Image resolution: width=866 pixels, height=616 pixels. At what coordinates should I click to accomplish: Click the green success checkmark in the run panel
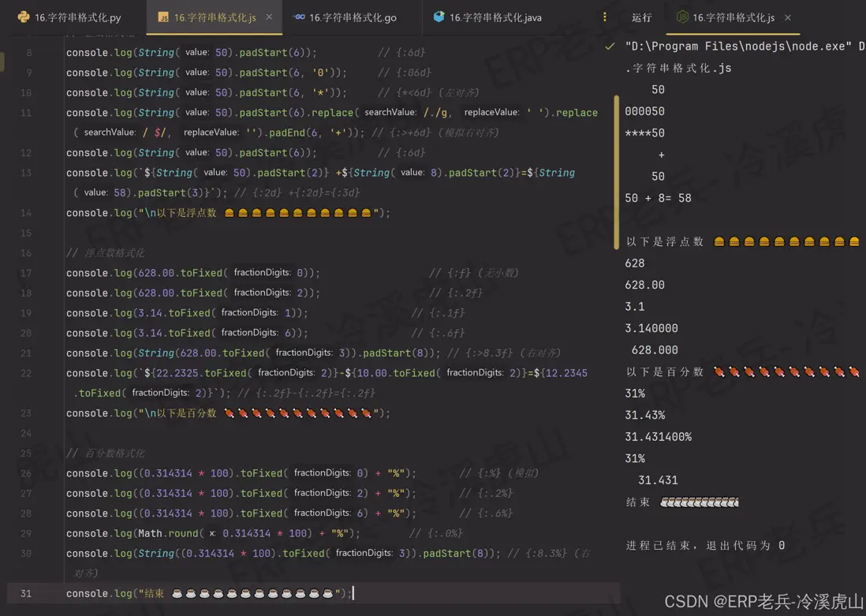tap(609, 46)
